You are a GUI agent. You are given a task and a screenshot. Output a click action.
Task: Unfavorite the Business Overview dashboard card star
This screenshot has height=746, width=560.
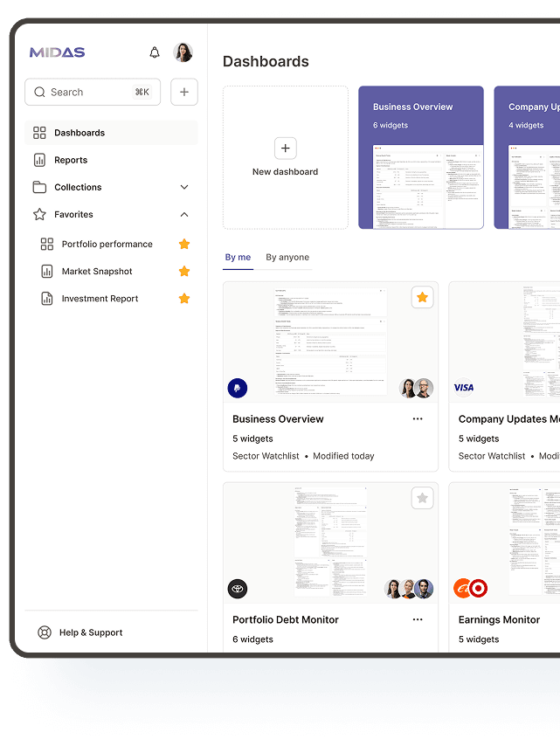pos(422,298)
